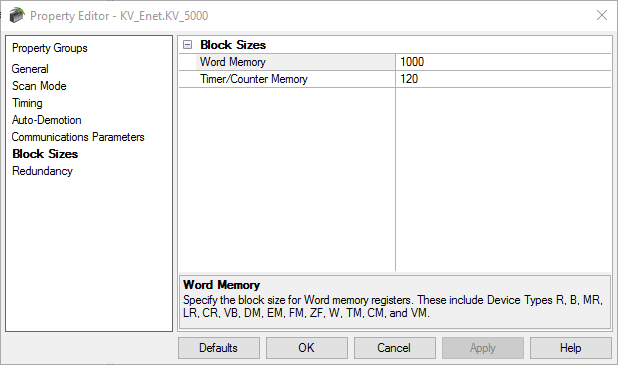The width and height of the screenshot is (618, 365).
Task: Click the Property Groups heading
Action: click(x=50, y=48)
